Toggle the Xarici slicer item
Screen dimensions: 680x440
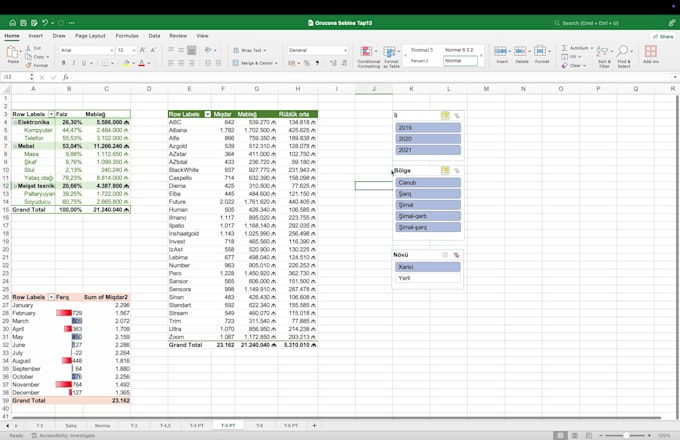pos(428,267)
